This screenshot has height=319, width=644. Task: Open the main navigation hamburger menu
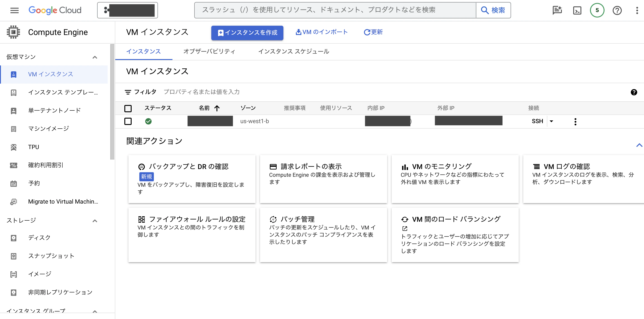tap(15, 10)
